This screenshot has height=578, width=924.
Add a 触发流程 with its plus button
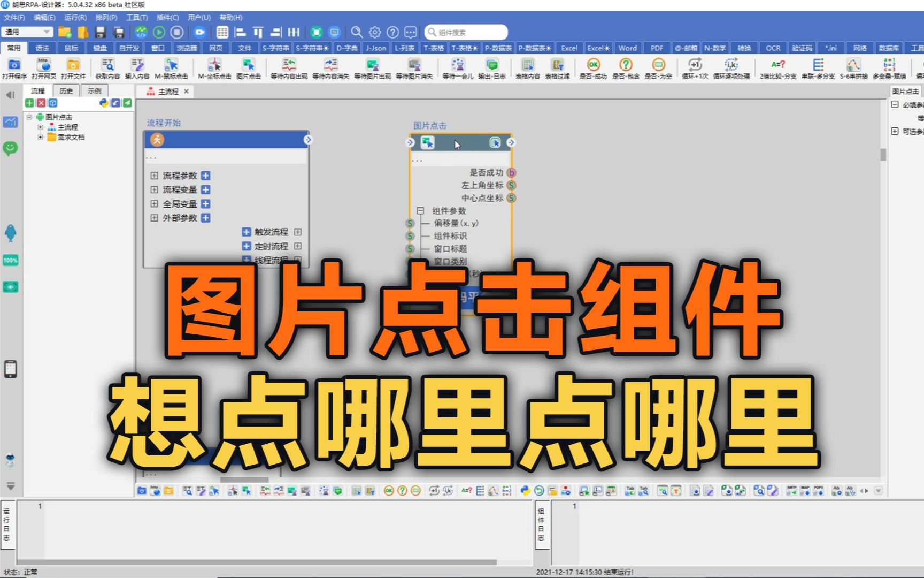[x=246, y=232]
